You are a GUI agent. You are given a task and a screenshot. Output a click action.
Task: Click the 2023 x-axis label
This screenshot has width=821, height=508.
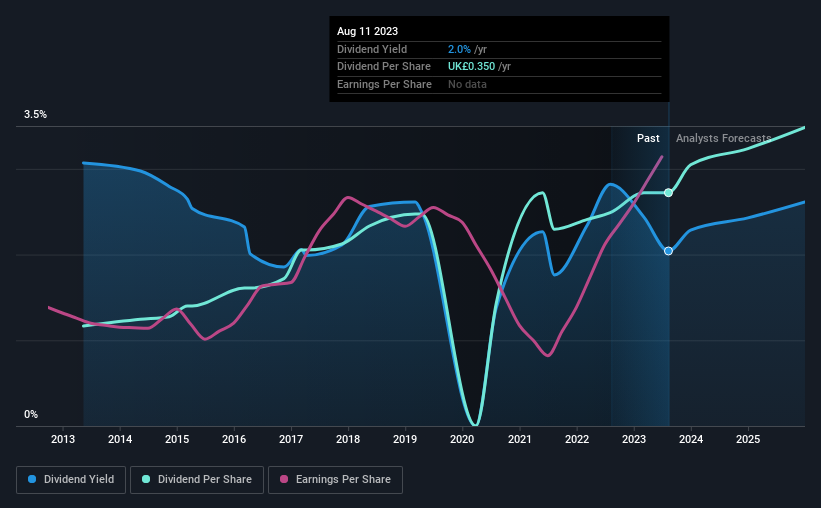point(634,439)
